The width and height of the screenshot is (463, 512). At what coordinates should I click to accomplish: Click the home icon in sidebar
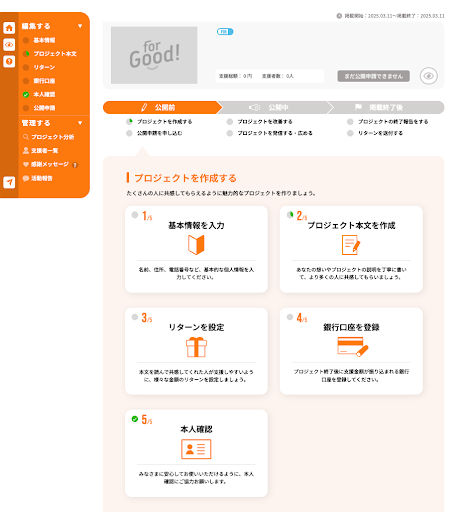tap(9, 28)
